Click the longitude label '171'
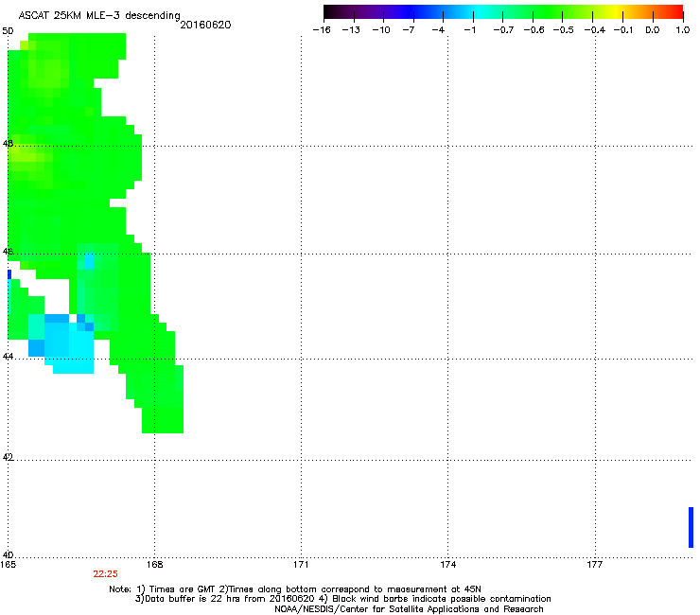The width and height of the screenshot is (700, 615). tap(301, 565)
